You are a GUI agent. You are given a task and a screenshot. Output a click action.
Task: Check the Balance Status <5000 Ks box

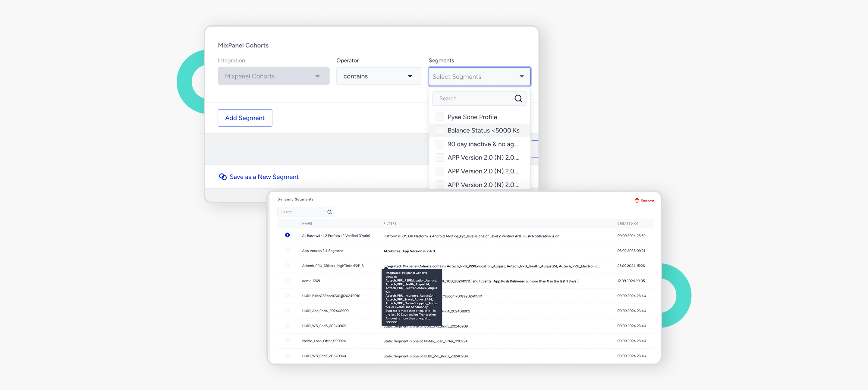(x=439, y=131)
